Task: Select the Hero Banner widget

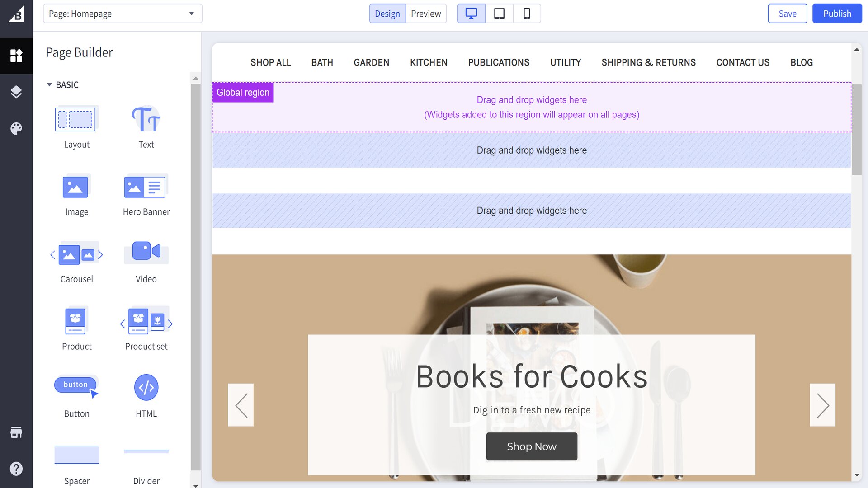Action: [x=146, y=195]
